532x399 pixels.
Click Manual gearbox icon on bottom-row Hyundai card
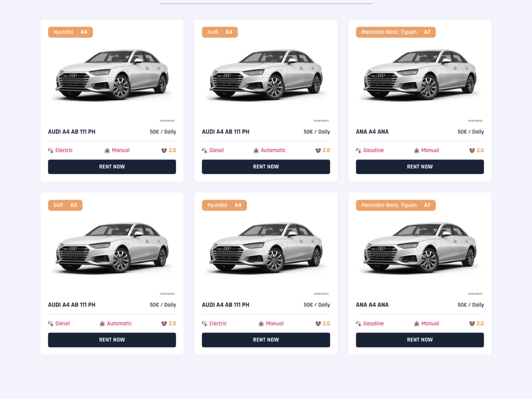point(262,324)
